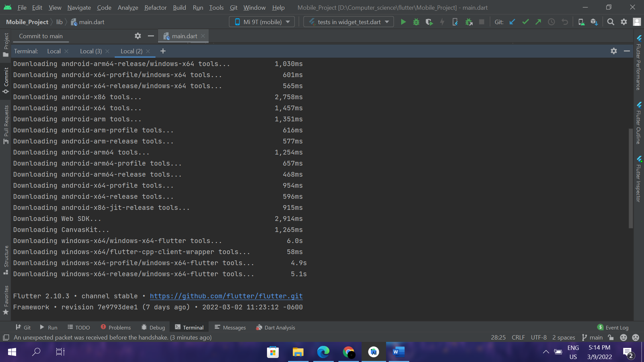Change indent setting 2 spaces
The width and height of the screenshot is (644, 362).
click(563, 338)
